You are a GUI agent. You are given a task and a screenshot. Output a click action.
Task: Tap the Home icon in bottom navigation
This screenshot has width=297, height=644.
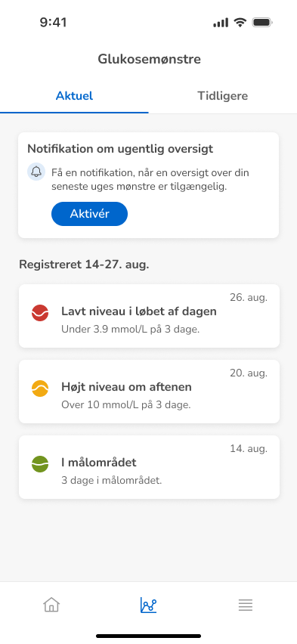pyautogui.click(x=51, y=605)
